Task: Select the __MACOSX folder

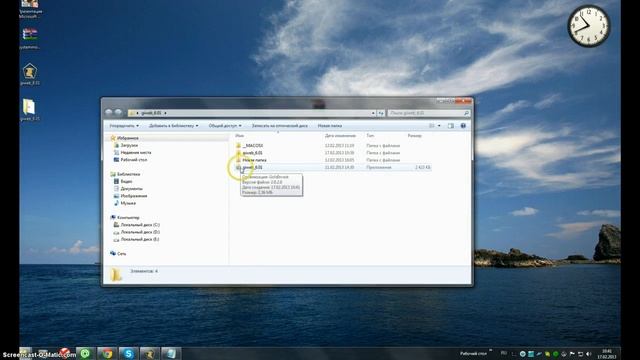Action: point(253,145)
